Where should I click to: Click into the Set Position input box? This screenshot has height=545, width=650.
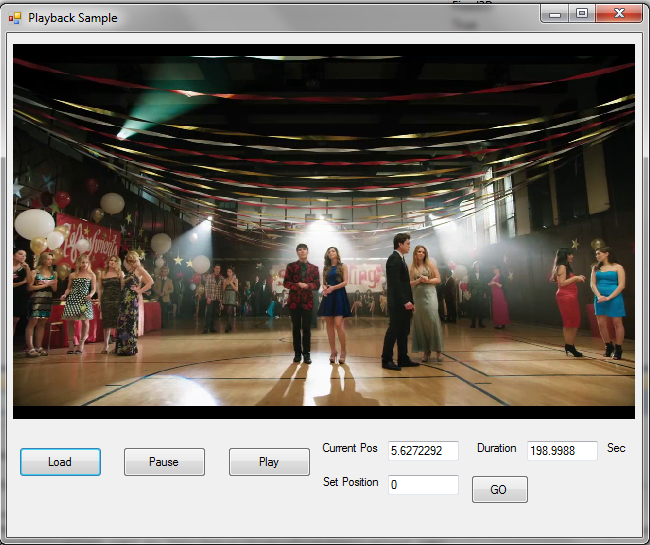point(423,484)
